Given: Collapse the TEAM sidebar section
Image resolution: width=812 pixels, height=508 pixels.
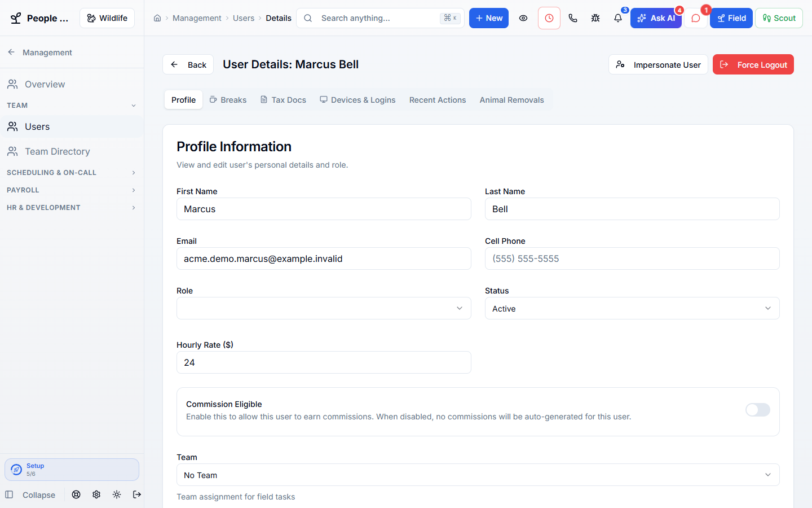Looking at the screenshot, I should click(72, 106).
